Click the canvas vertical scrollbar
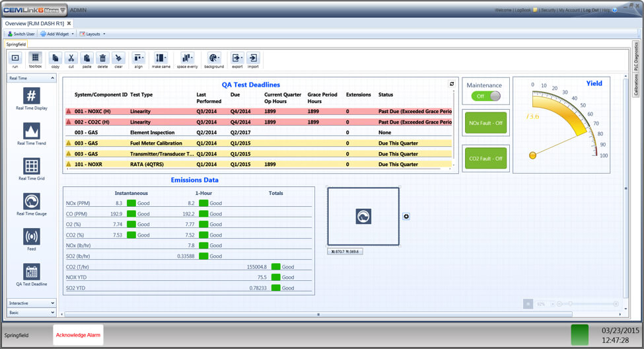 [x=626, y=188]
